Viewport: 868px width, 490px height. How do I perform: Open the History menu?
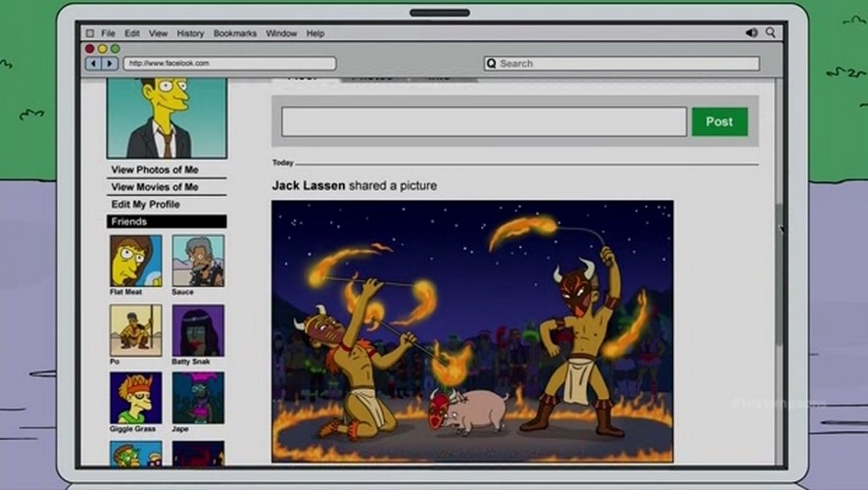(x=190, y=33)
